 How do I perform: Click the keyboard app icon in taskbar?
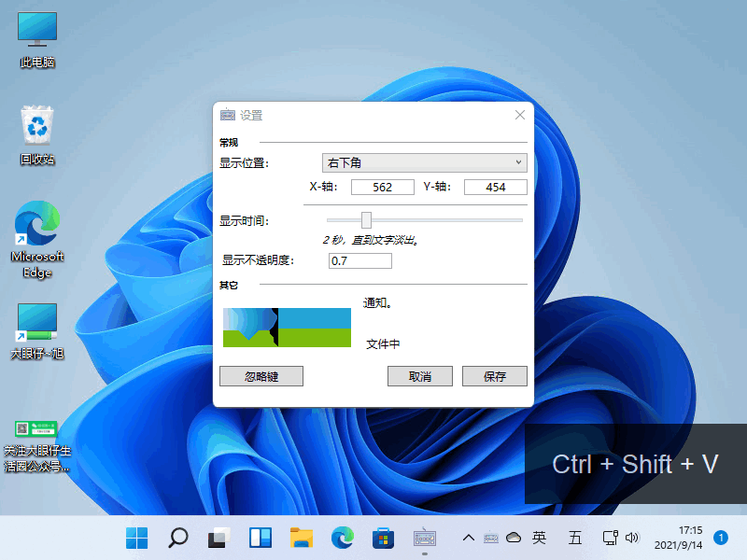(425, 538)
